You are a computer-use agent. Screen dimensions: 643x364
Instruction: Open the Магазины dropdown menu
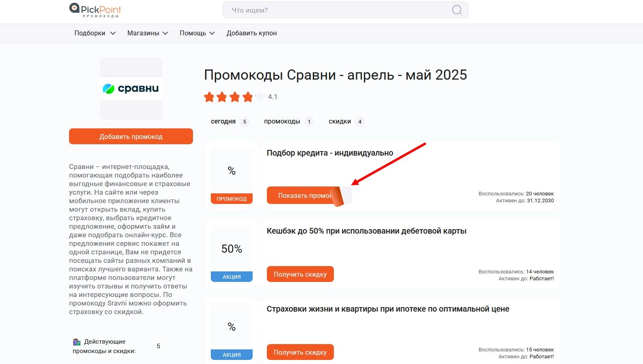[148, 33]
